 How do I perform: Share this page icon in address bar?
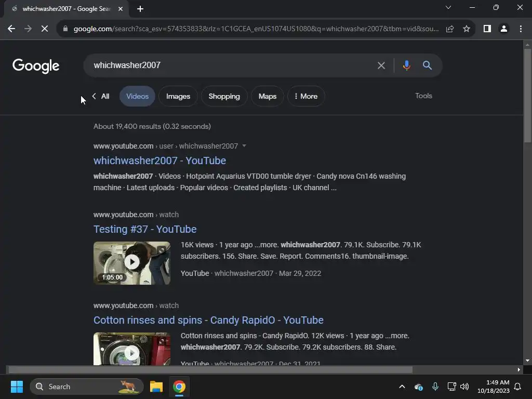[x=450, y=29]
